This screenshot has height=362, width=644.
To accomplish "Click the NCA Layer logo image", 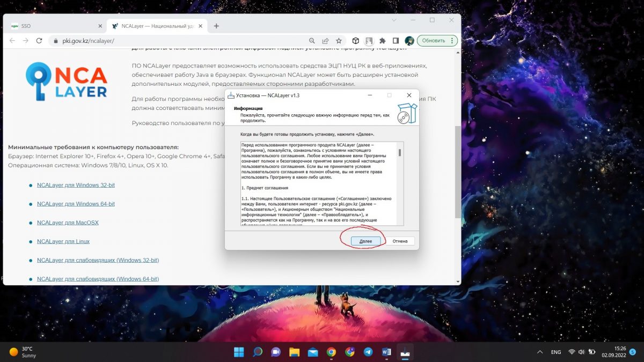I will (67, 82).
